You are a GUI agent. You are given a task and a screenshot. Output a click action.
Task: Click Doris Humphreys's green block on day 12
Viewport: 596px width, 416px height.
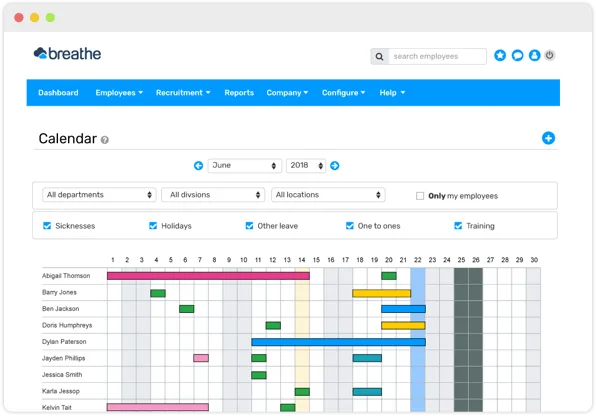(x=273, y=325)
